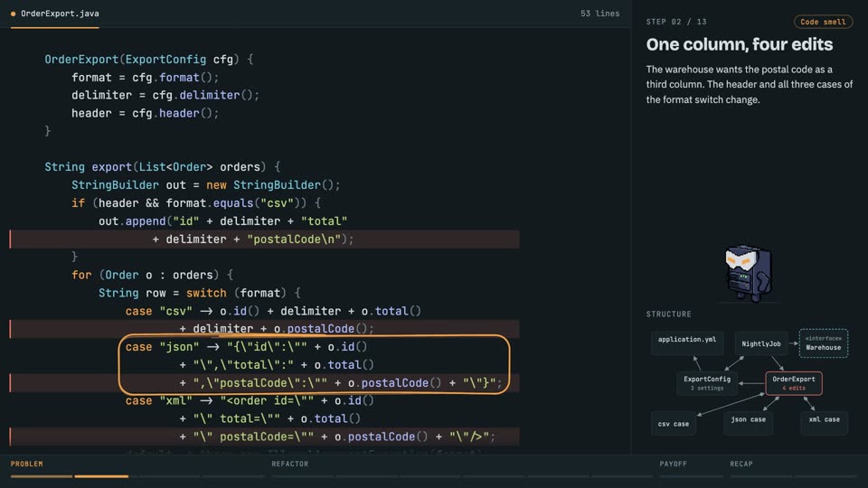Click the highlighted xml postalCode attribute line
The width and height of the screenshot is (868, 488).
265,436
